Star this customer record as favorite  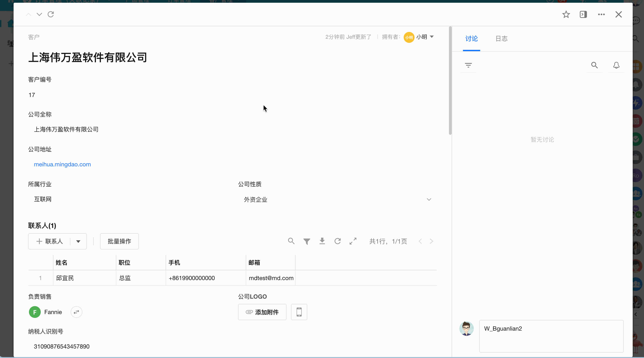566,15
